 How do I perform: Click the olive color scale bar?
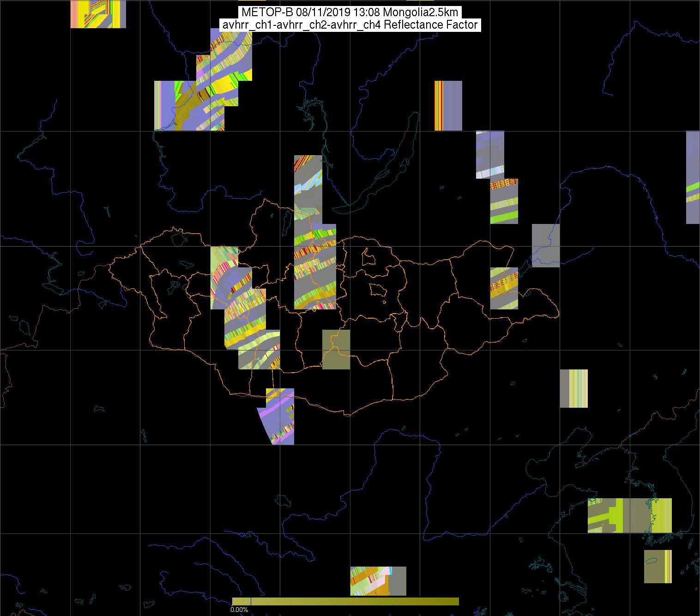(345, 601)
